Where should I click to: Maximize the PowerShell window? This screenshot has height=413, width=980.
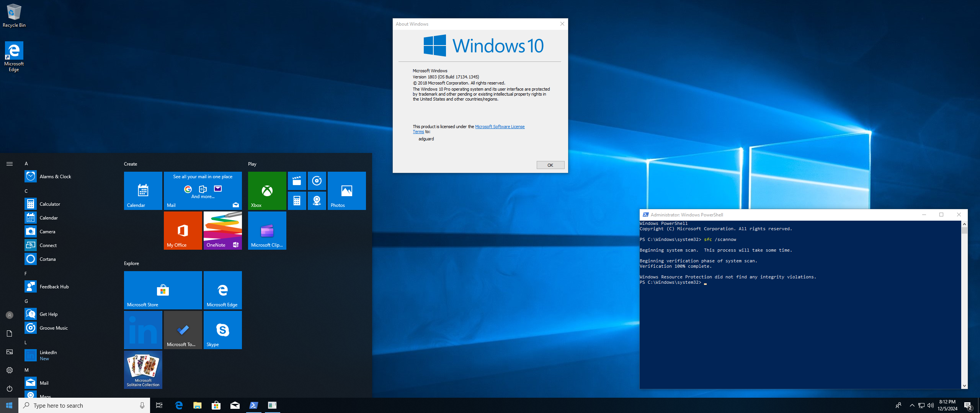941,215
